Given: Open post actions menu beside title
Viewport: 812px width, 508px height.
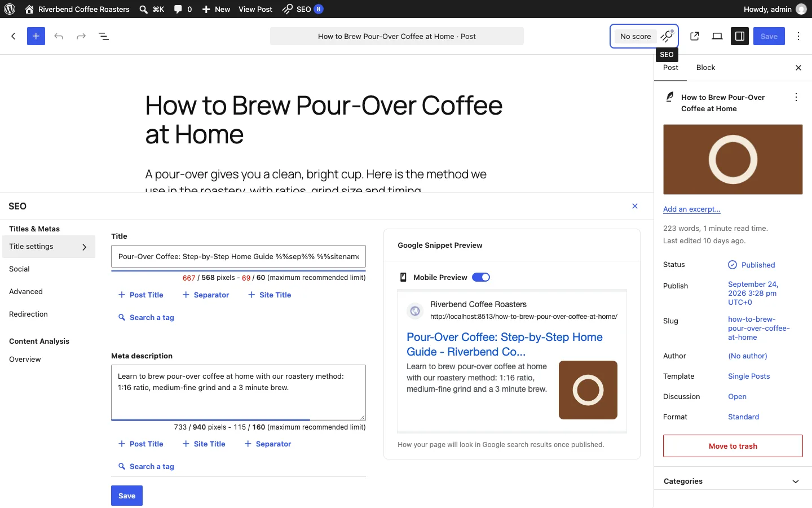Looking at the screenshot, I should point(796,97).
